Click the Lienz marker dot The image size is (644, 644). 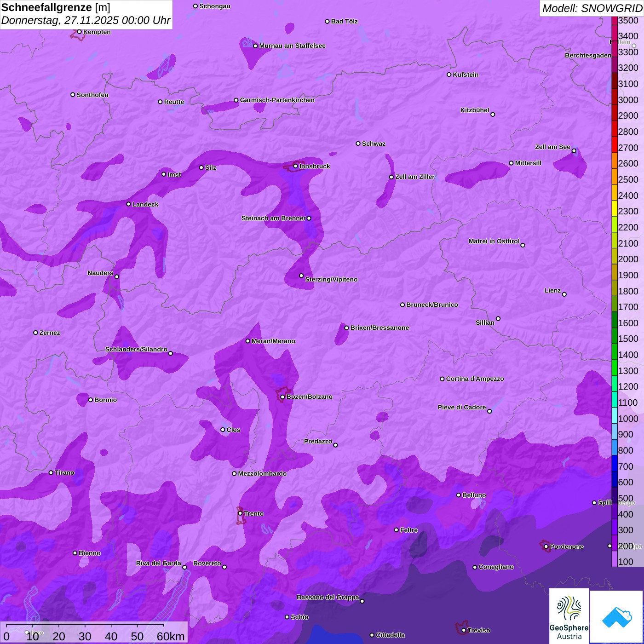pos(564,294)
